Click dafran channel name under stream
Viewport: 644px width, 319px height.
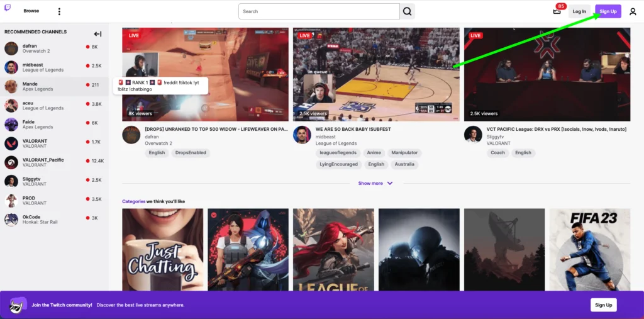point(152,137)
